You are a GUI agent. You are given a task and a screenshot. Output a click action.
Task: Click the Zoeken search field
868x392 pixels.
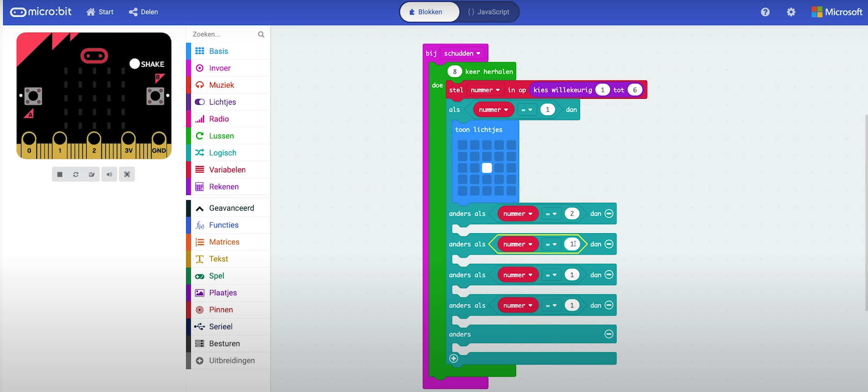(223, 35)
